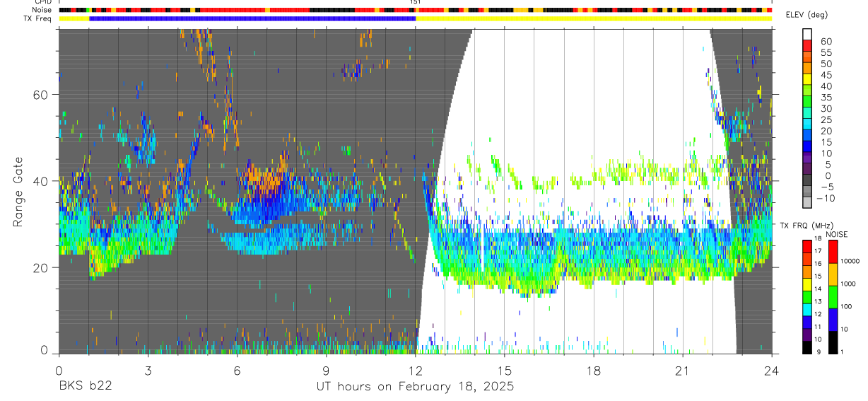868x401 pixels.
Task: Click the 'TX FRQ (MHz)' legend title
Action: 807,226
